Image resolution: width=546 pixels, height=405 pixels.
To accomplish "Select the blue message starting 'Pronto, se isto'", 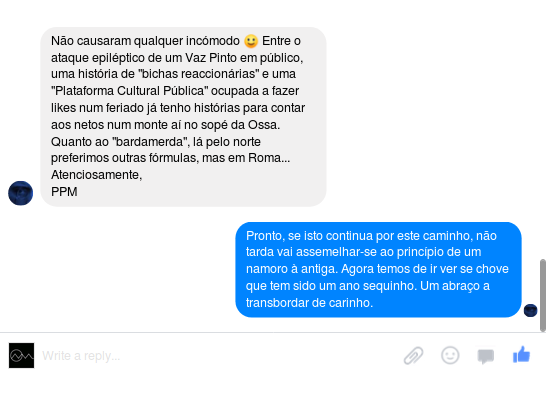I will (x=378, y=270).
